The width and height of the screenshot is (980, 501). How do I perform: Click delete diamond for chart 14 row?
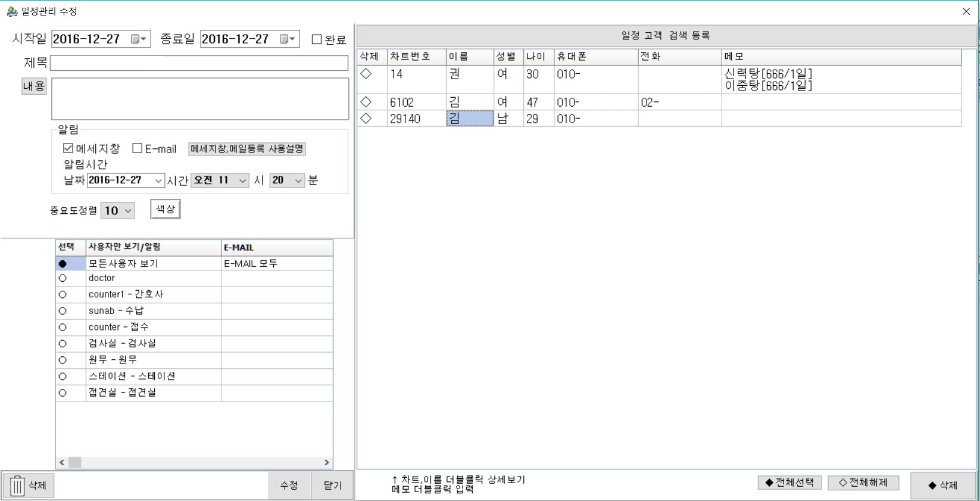(366, 74)
